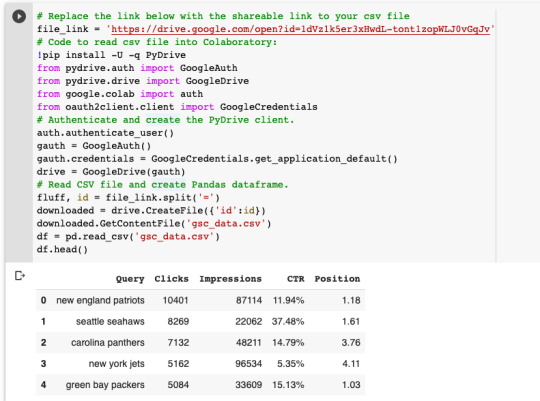Click the 'downloaded.GetContentFile' code line
This screenshot has width=540, height=401.
tap(154, 224)
